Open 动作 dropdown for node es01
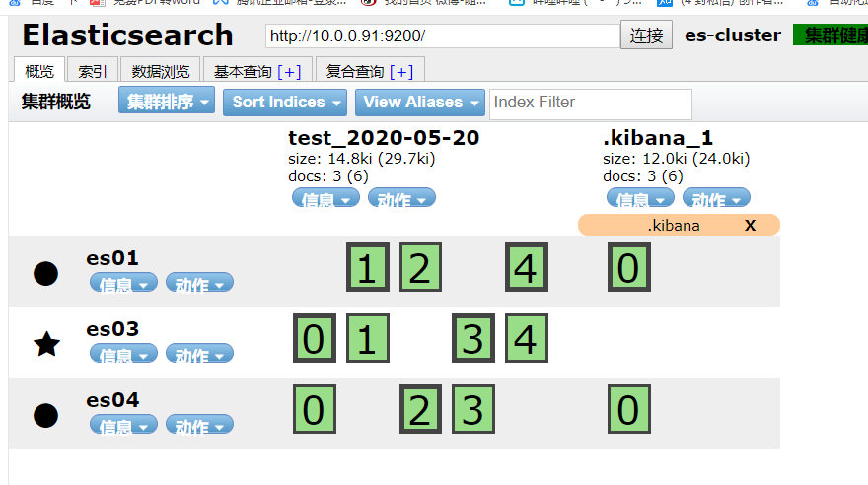Viewport: 868px width, 485px height. [199, 283]
